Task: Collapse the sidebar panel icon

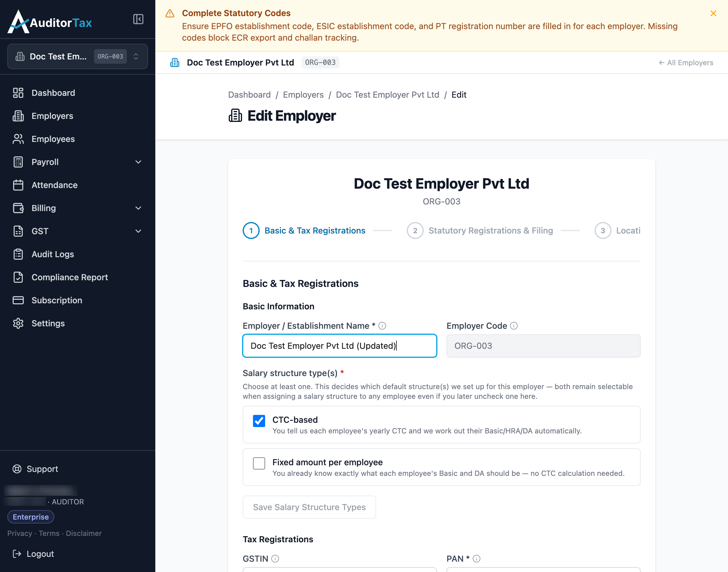Action: [138, 19]
